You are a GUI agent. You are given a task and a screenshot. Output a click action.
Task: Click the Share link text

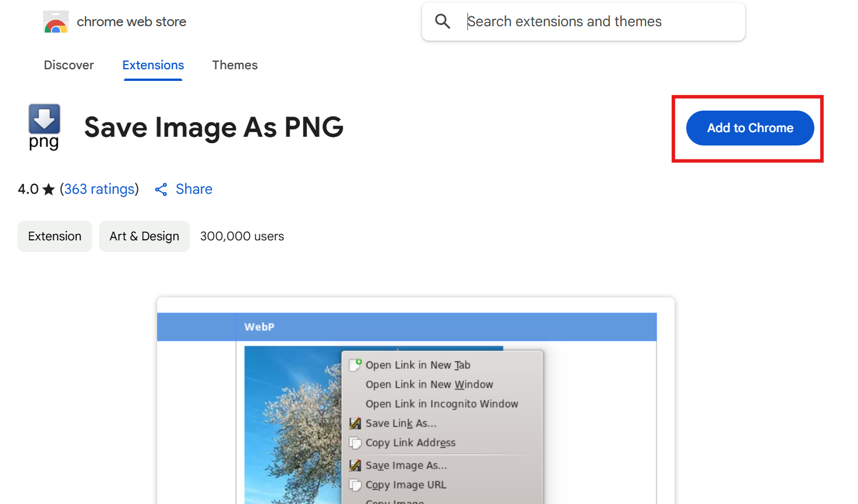point(194,189)
